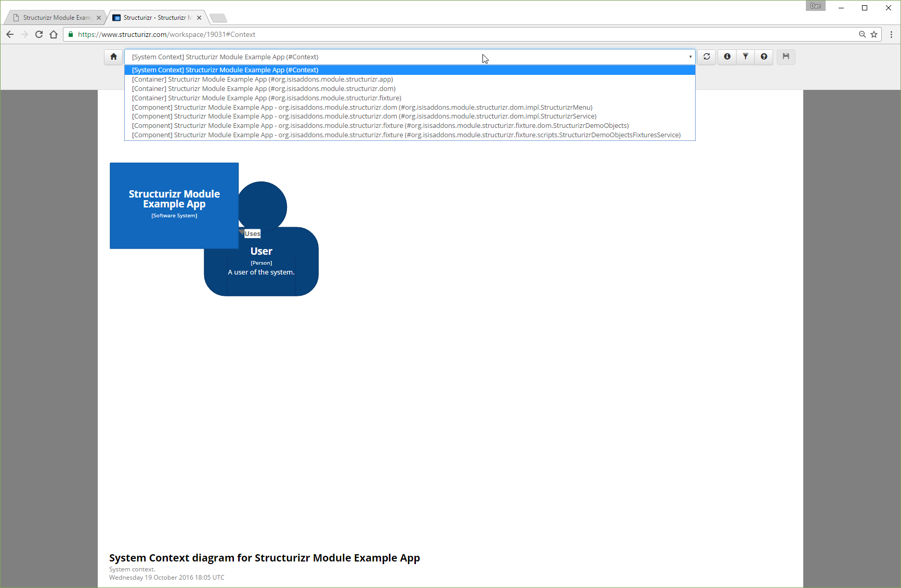This screenshot has width=901, height=588.
Task: Open the help question mark icon
Action: (x=764, y=57)
